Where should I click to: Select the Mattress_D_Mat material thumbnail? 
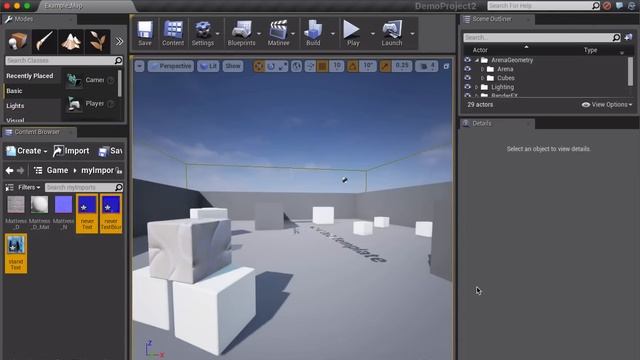tap(40, 213)
